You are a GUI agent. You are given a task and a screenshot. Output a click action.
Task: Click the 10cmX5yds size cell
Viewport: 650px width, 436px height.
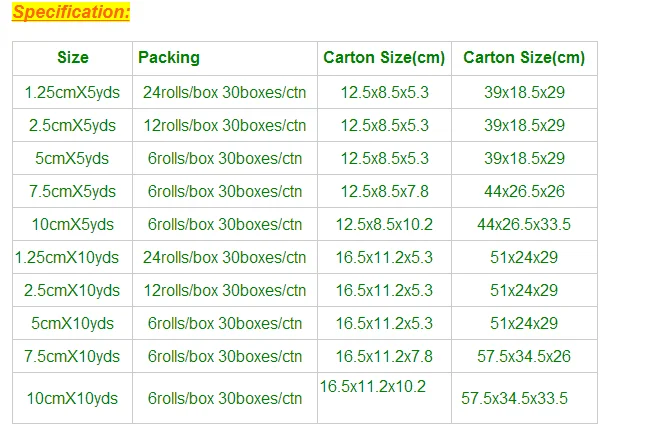click(x=72, y=224)
